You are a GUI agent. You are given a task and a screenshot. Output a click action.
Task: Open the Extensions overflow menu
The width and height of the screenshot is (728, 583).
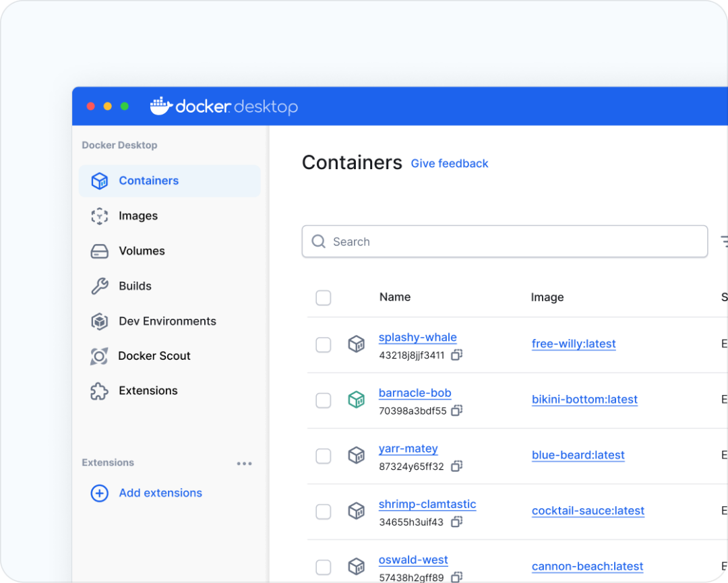click(244, 463)
